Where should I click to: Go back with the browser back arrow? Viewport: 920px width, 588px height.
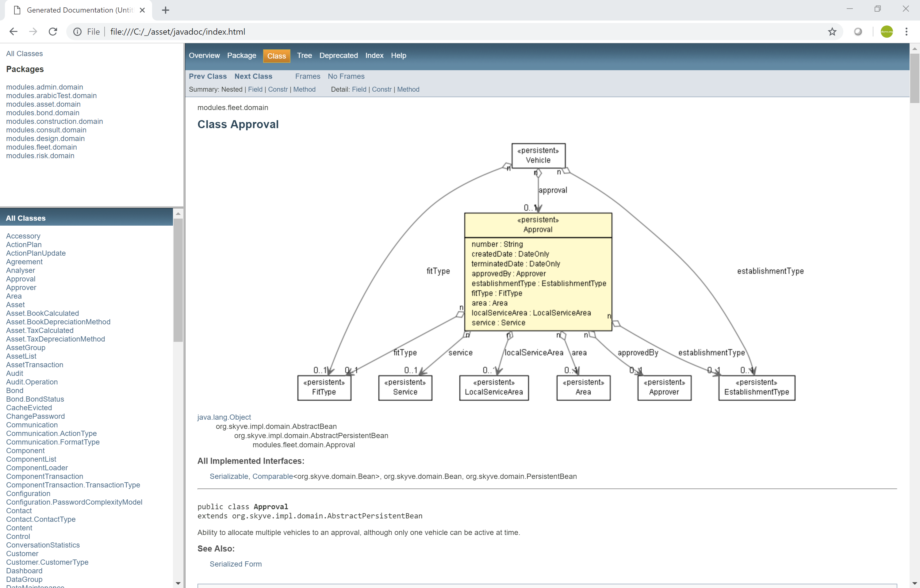[x=13, y=32]
